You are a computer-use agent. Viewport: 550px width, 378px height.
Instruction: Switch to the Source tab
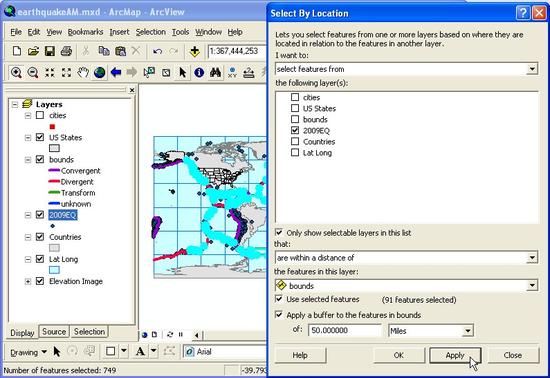tap(54, 331)
